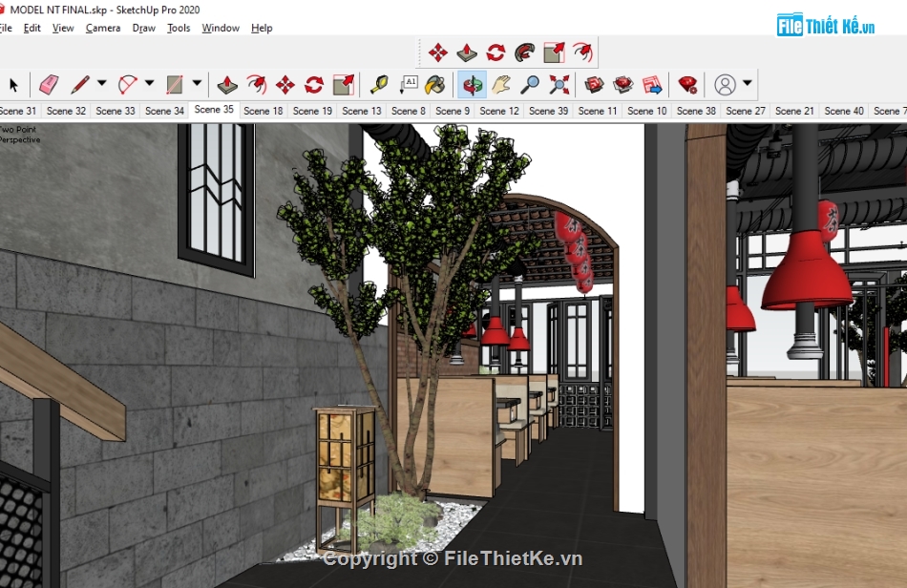This screenshot has width=907, height=588.
Task: Open the Tools menu
Action: point(179,28)
